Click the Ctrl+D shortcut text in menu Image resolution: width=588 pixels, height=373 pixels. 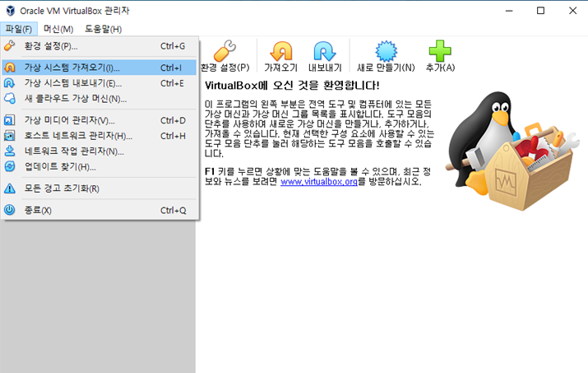pos(173,120)
